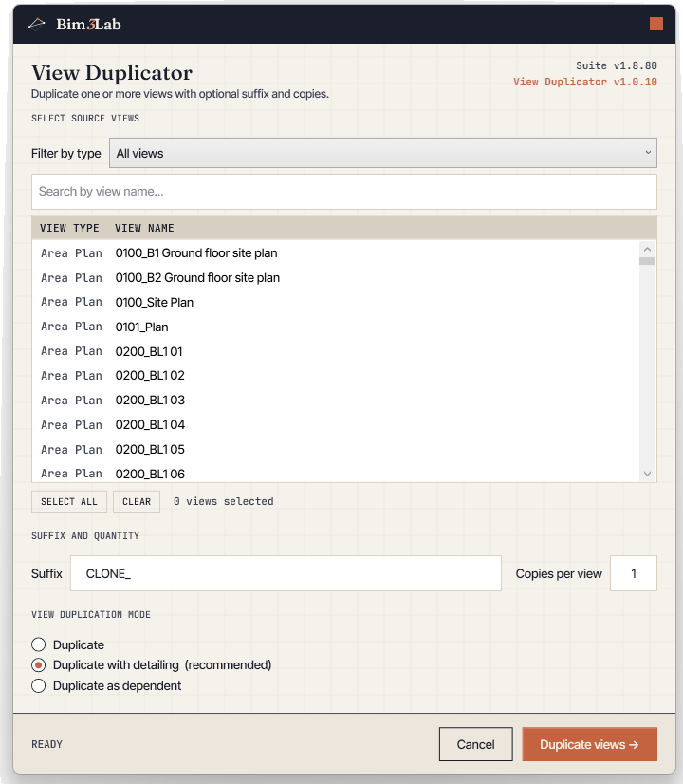
Task: Select the 0101_Plan row
Action: pos(335,327)
